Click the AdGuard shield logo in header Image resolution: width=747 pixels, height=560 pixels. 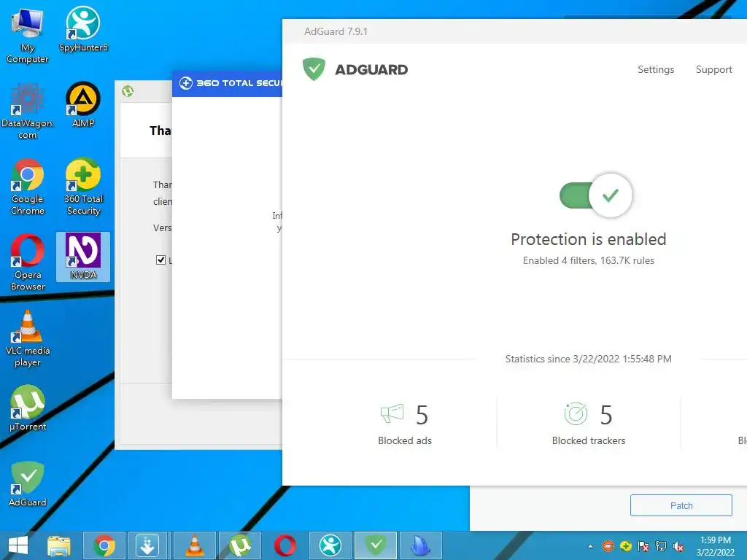coord(314,69)
